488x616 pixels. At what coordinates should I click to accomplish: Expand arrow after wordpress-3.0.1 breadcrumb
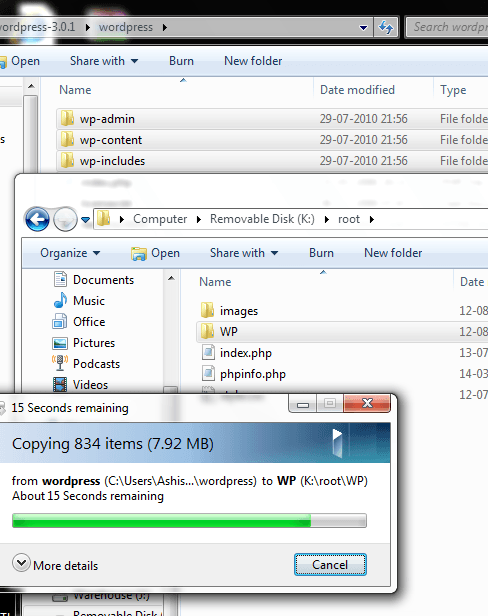pyautogui.click(x=87, y=28)
